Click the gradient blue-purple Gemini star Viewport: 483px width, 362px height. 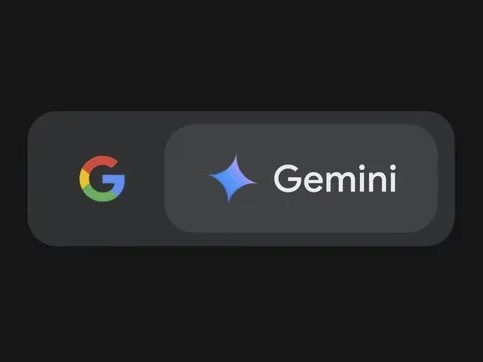233,178
